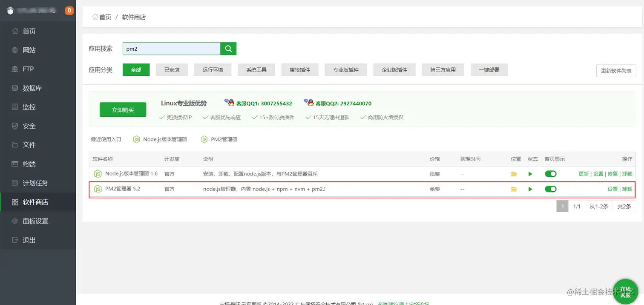Select the 一键部署 category tab

pyautogui.click(x=489, y=70)
